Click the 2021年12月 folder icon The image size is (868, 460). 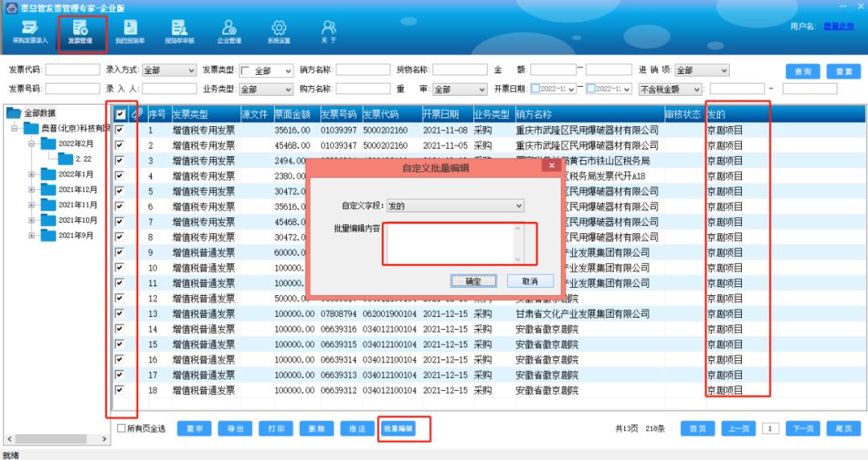point(48,190)
